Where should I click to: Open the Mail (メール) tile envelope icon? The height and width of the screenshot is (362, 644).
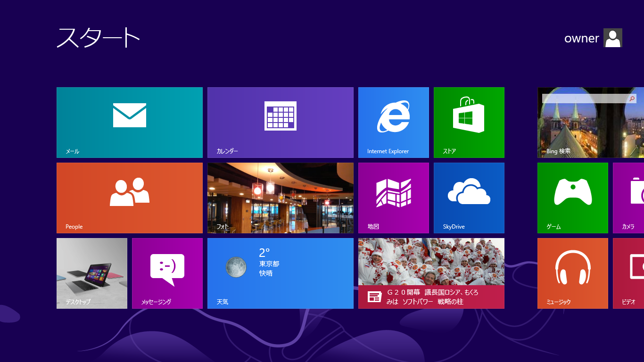click(130, 115)
